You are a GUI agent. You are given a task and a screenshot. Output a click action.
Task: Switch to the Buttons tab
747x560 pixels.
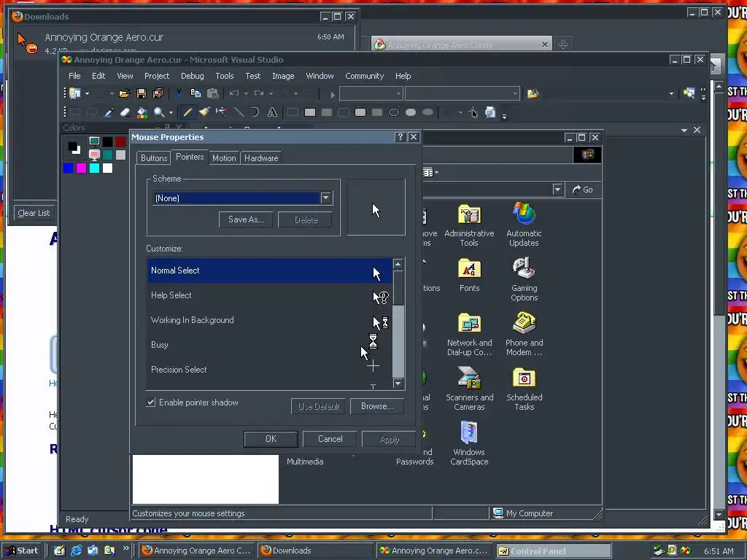(154, 158)
